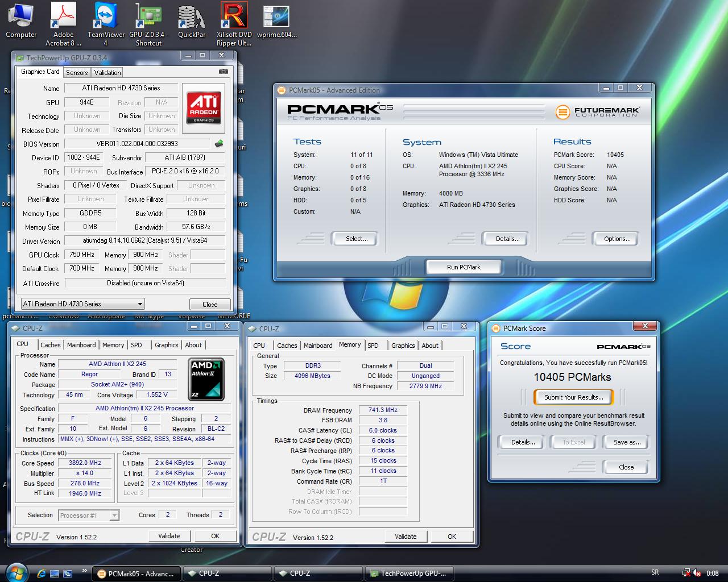Open CPU tab in right CPU-Z memory window

click(259, 346)
